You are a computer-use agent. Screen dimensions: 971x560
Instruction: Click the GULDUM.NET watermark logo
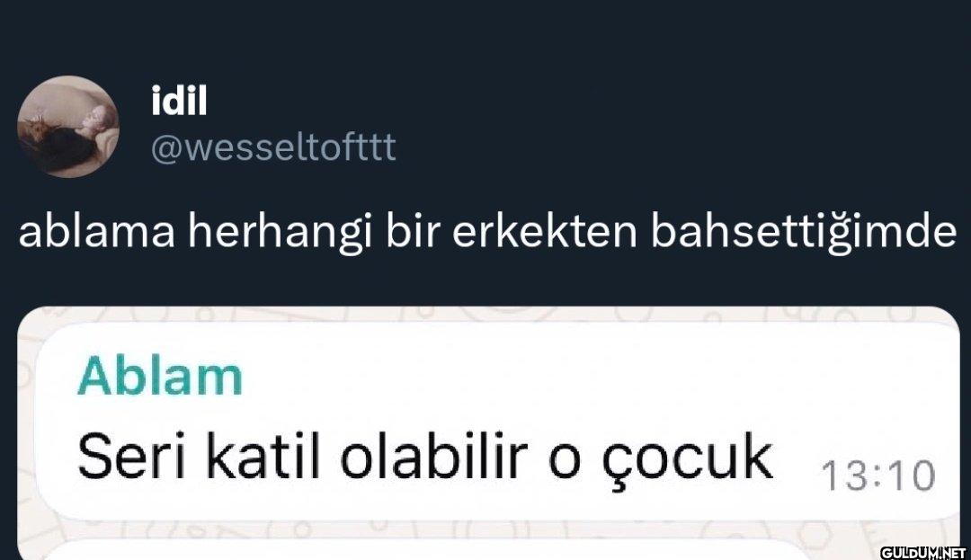tap(922, 553)
